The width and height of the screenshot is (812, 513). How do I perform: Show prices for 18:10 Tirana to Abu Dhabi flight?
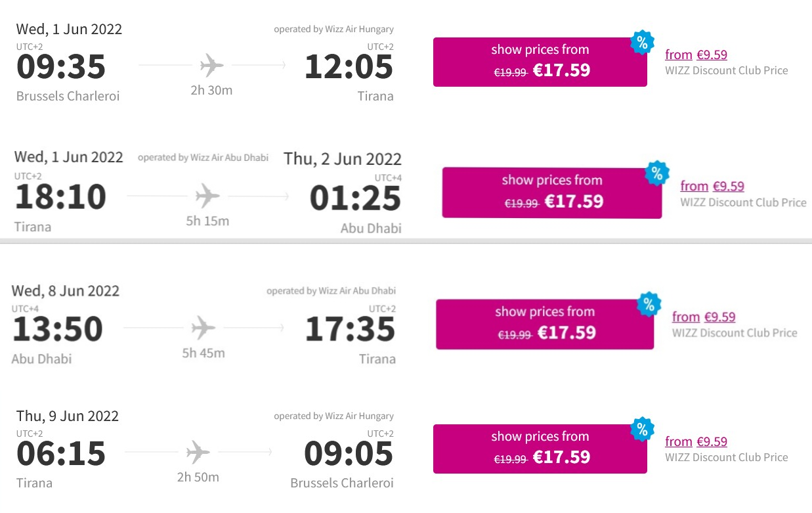[x=551, y=192]
